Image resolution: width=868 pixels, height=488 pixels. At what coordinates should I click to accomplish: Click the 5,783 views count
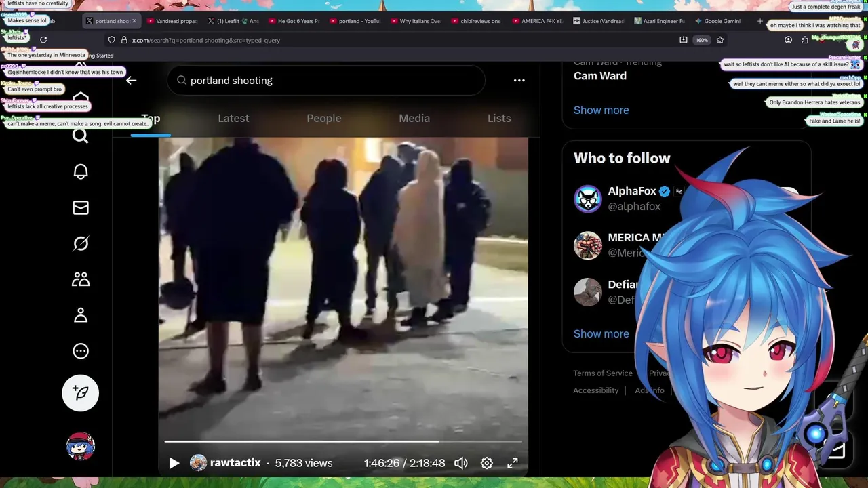[x=304, y=463]
